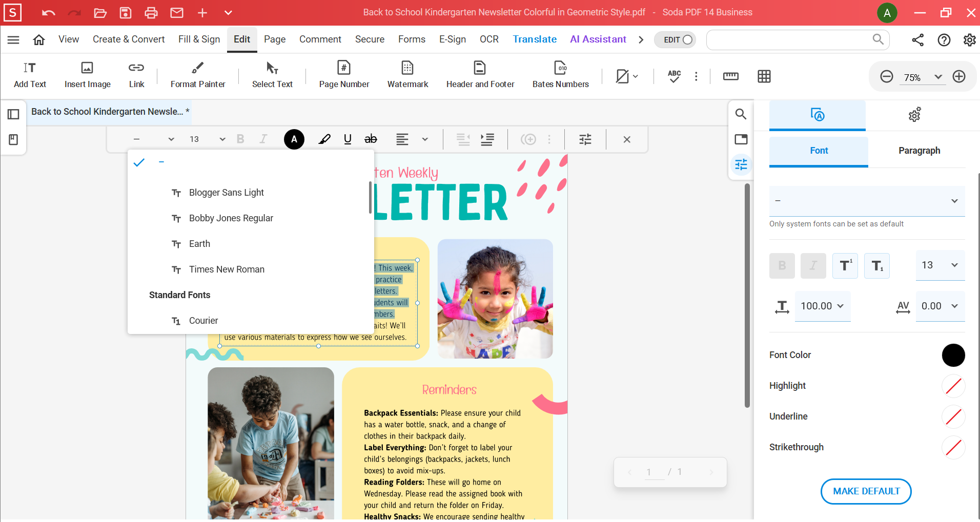This screenshot has width=980, height=522.
Task: Activate the Format Painter
Action: pyautogui.click(x=197, y=74)
